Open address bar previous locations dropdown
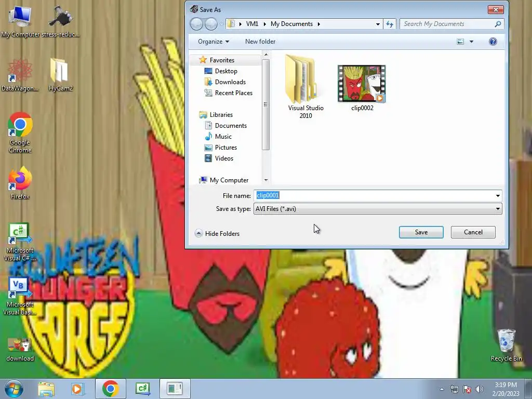The width and height of the screenshot is (532, 399). click(x=378, y=24)
